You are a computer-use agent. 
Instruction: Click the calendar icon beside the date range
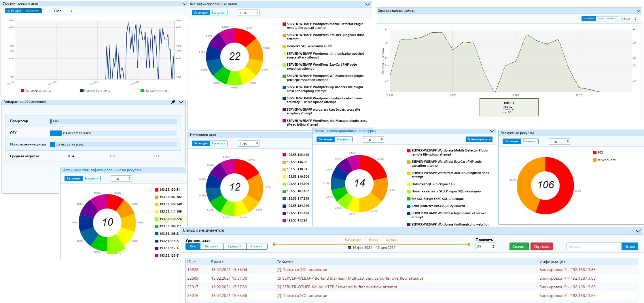tap(349, 248)
